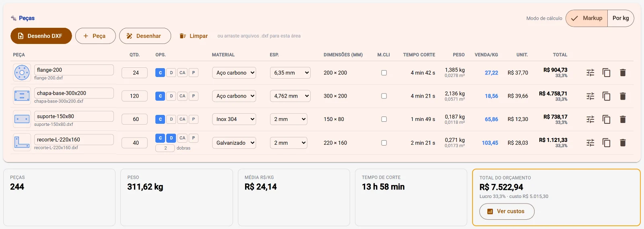Edit the suporte-150x80 name field
Viewport: 644px width, 229px height.
tap(74, 116)
